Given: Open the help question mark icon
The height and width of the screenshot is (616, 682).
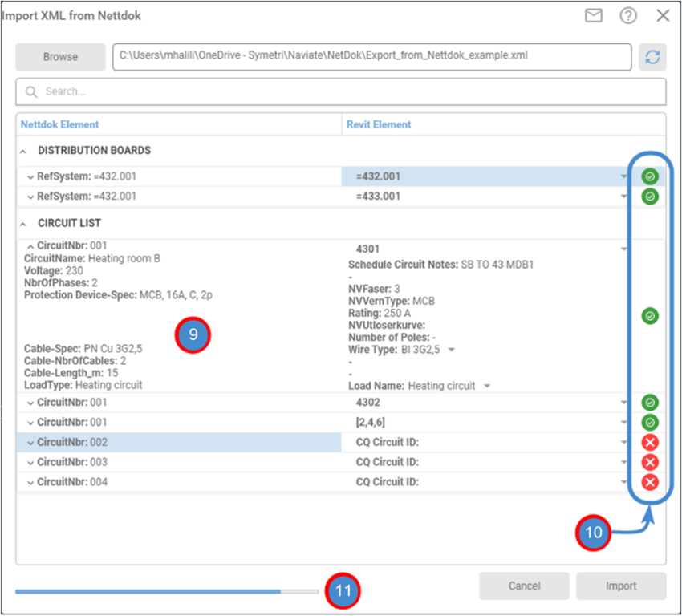Looking at the screenshot, I should click(628, 15).
